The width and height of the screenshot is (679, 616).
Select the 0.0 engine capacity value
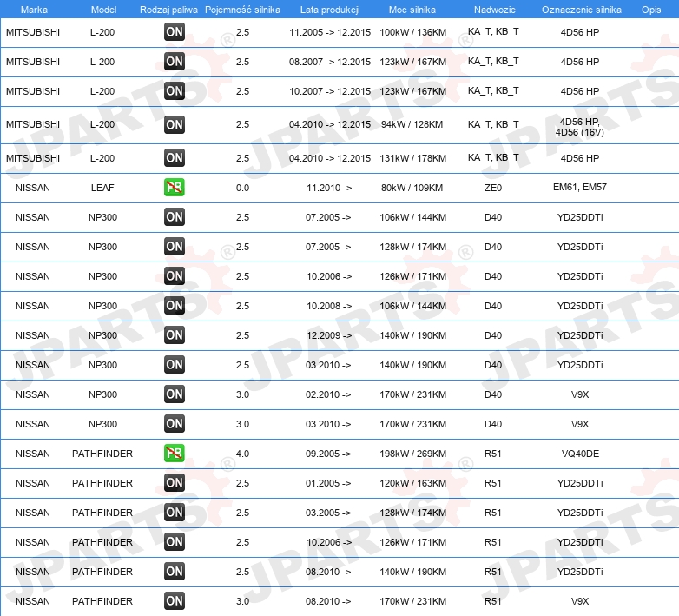242,188
